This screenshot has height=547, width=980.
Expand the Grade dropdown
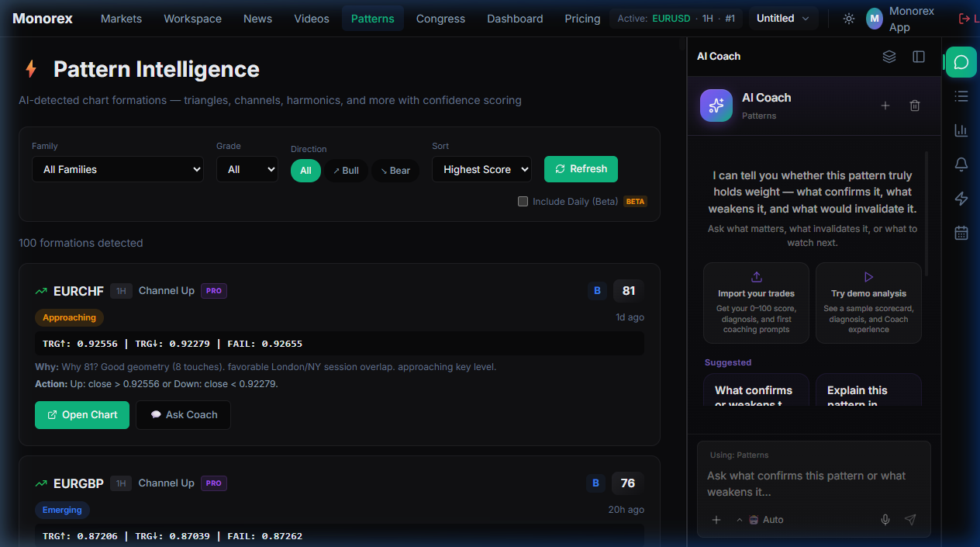[247, 169]
